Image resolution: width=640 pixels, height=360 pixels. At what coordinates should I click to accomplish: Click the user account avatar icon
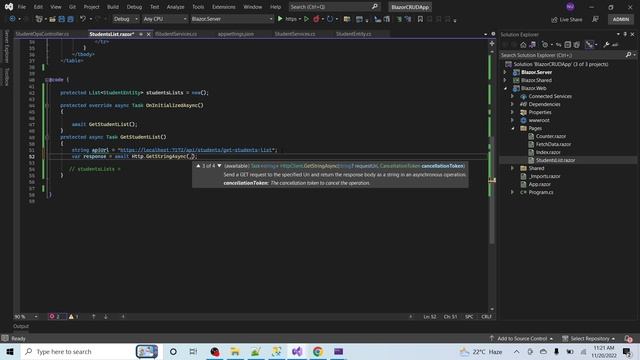(x=570, y=7)
